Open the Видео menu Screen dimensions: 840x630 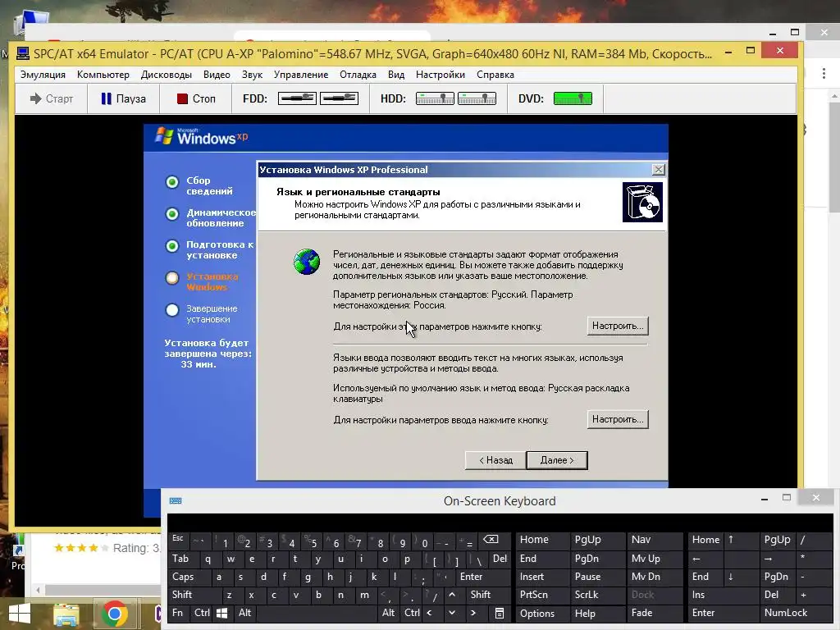(217, 75)
